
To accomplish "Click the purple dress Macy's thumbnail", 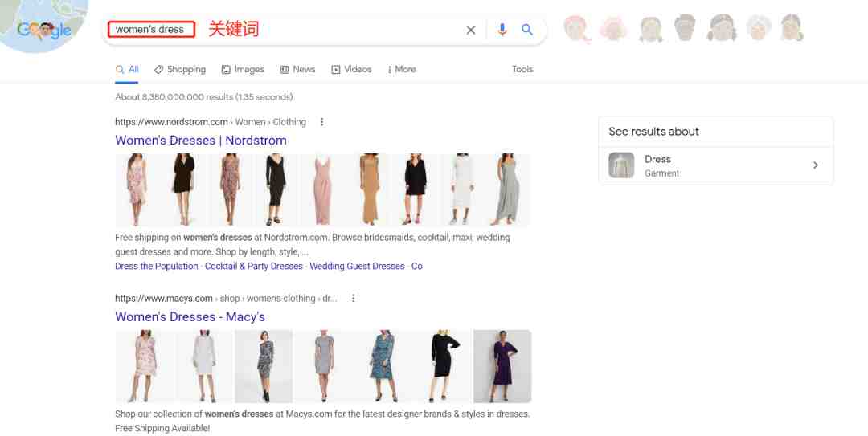I will (x=502, y=366).
